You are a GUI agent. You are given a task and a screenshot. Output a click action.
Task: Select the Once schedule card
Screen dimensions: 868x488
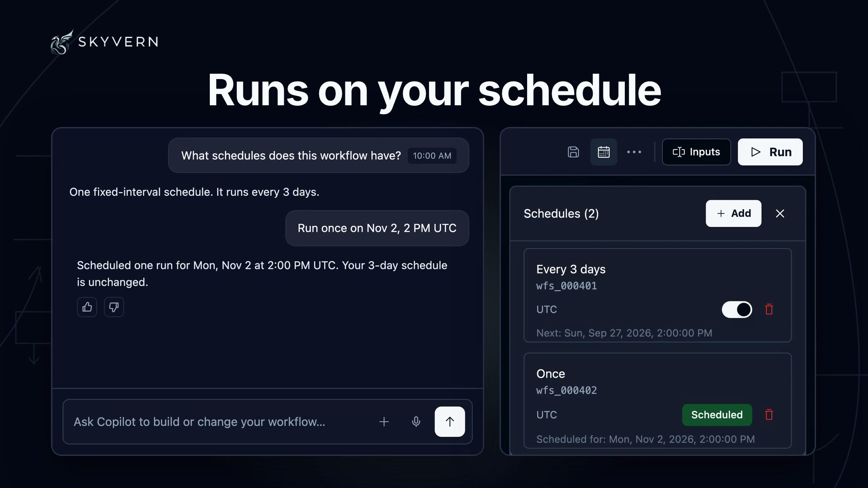(x=657, y=400)
